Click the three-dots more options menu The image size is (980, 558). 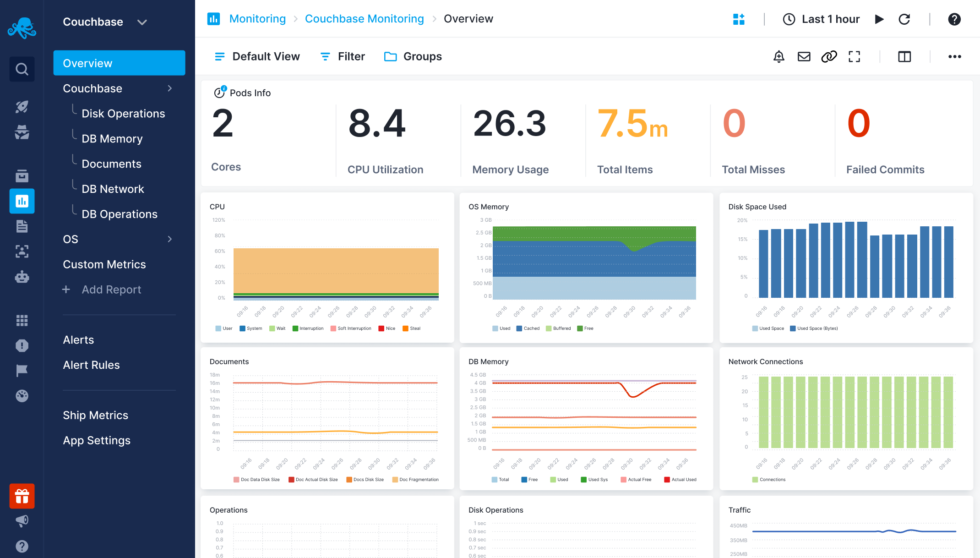tap(954, 56)
